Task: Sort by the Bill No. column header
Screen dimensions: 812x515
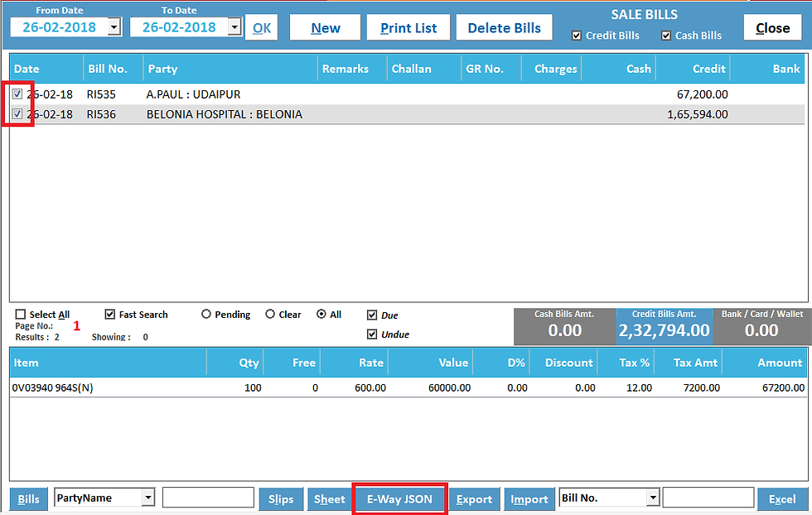Action: (114, 69)
